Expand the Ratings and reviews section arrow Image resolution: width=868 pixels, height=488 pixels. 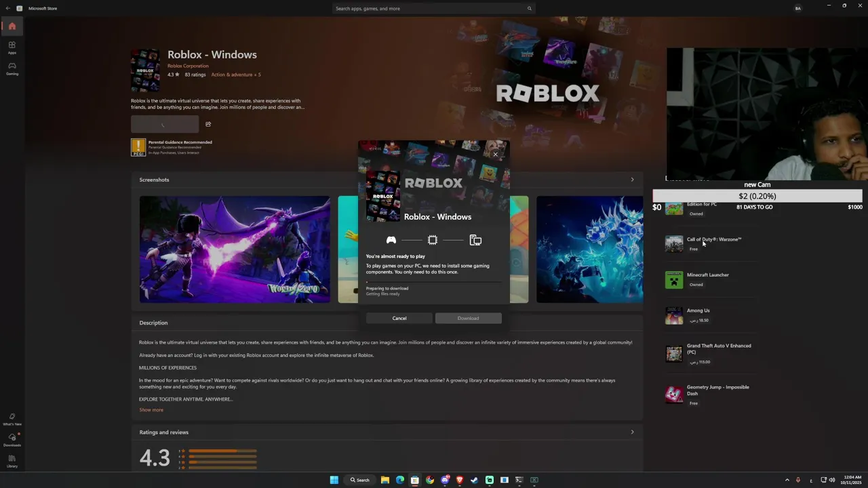(632, 432)
